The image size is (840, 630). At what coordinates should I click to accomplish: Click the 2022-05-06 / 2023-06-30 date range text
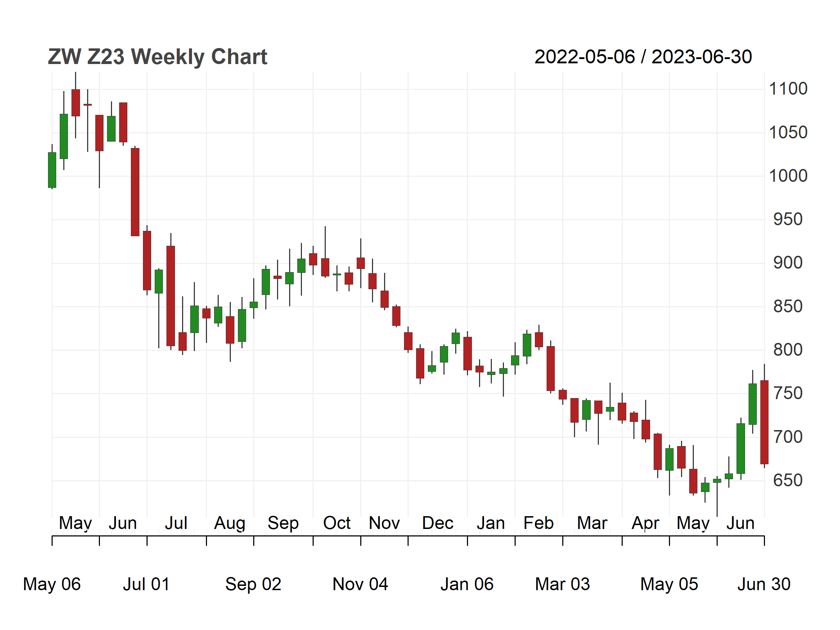click(643, 57)
